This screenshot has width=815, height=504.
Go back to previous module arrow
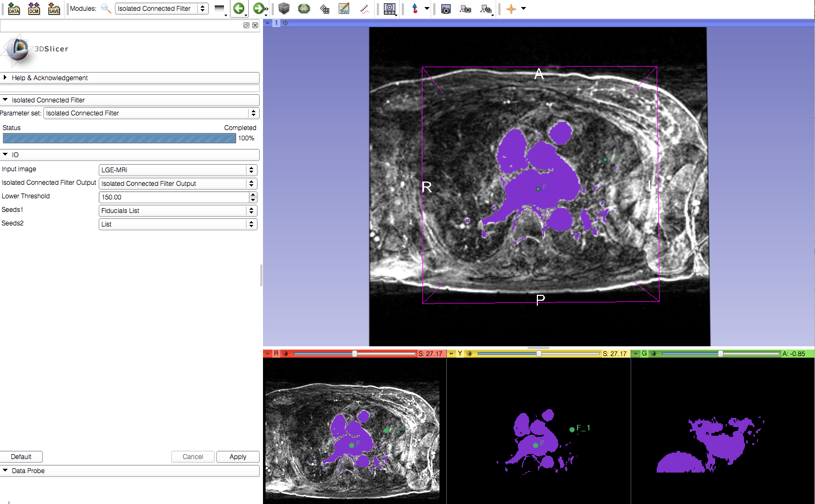pyautogui.click(x=239, y=9)
